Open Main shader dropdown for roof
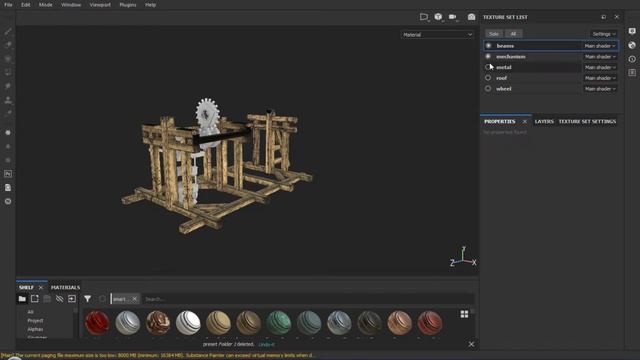The image size is (640, 360). (600, 78)
